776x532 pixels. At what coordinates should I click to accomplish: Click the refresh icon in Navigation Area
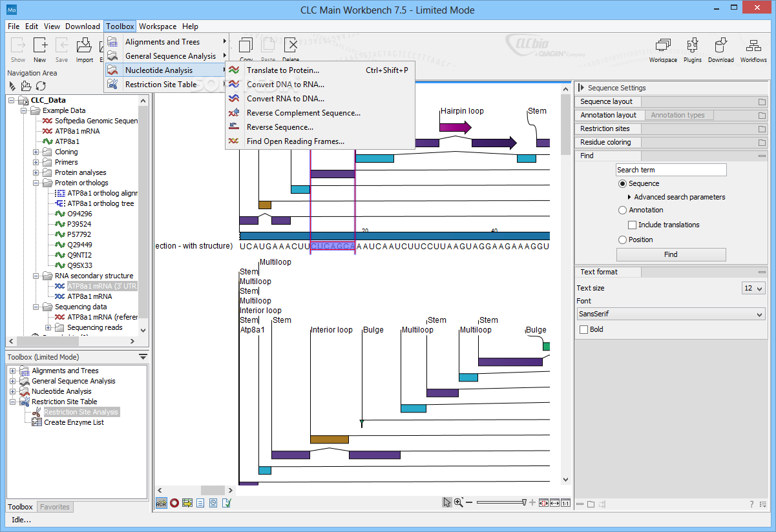pos(41,86)
